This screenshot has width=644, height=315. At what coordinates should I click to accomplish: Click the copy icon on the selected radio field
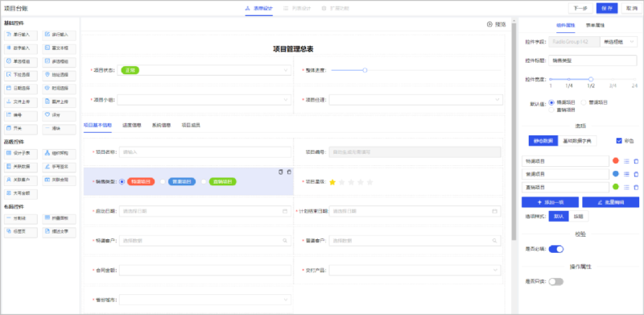coord(280,172)
